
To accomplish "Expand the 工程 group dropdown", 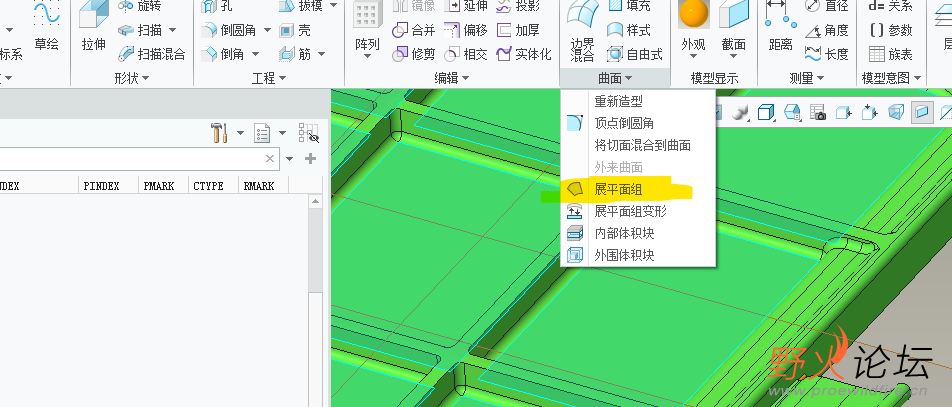I will click(x=269, y=78).
